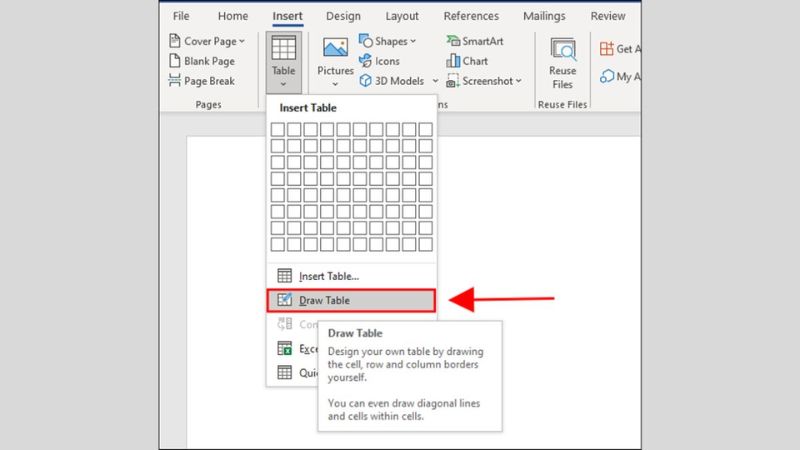Image resolution: width=800 pixels, height=450 pixels.
Task: Open the Design tab
Action: click(343, 16)
